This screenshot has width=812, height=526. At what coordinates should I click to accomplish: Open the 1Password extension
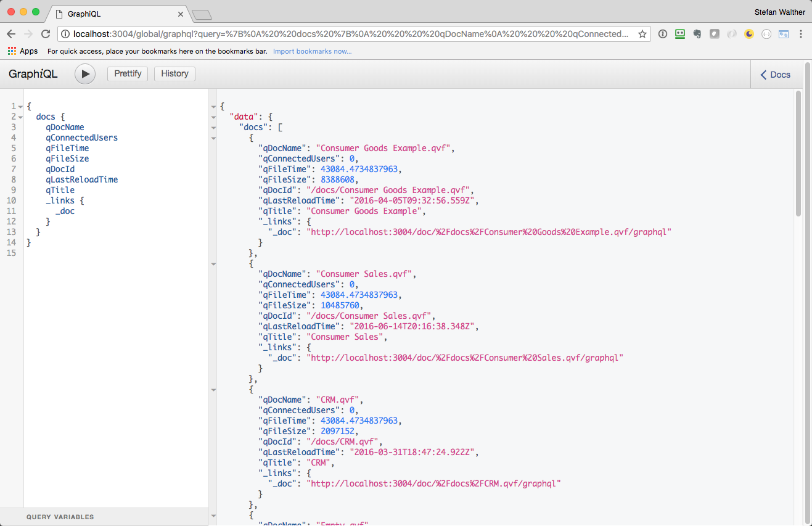663,34
